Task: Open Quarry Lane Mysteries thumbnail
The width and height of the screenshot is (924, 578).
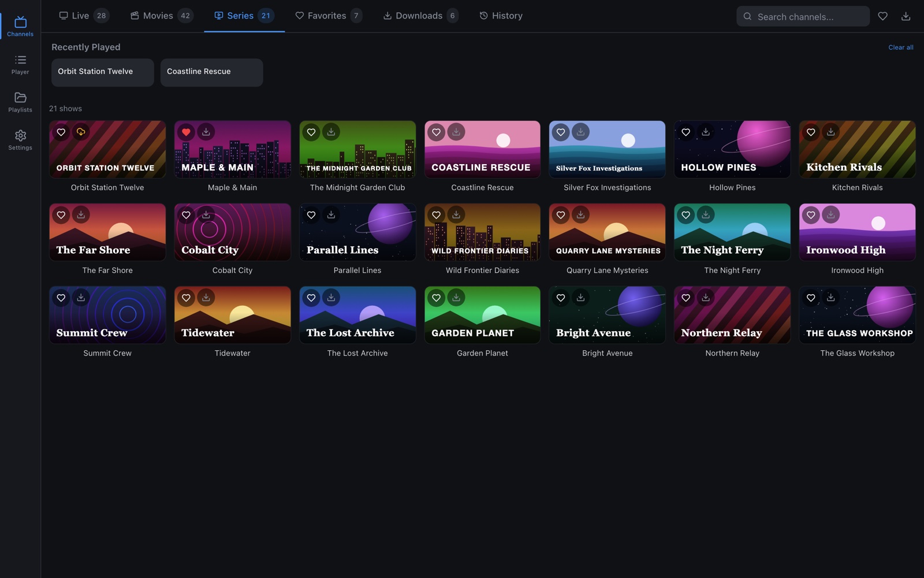Action: (x=607, y=232)
